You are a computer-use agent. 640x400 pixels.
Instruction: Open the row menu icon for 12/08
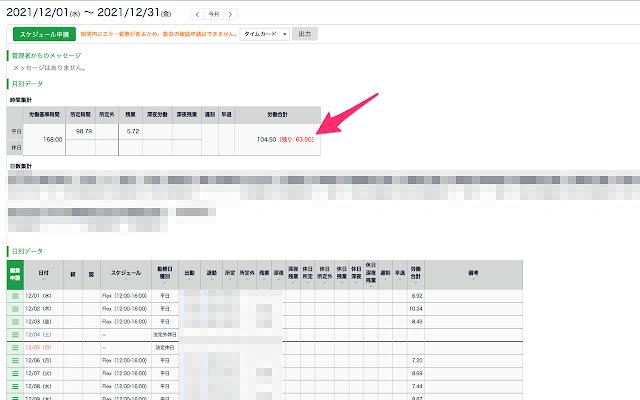[x=15, y=387]
